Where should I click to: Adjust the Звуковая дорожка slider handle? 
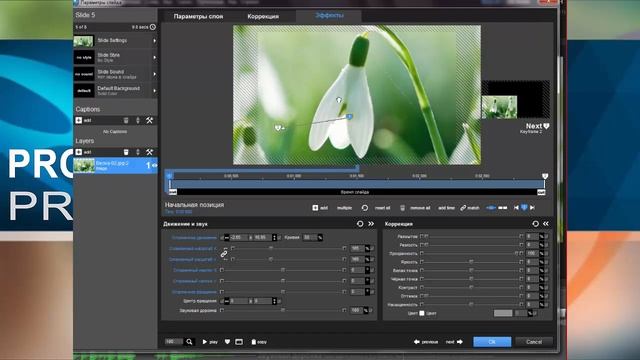click(x=283, y=310)
